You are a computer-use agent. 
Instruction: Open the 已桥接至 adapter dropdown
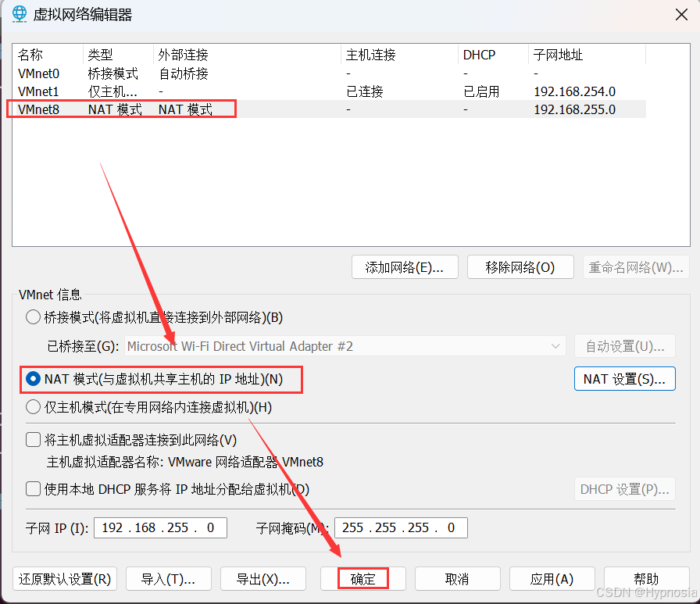click(345, 346)
